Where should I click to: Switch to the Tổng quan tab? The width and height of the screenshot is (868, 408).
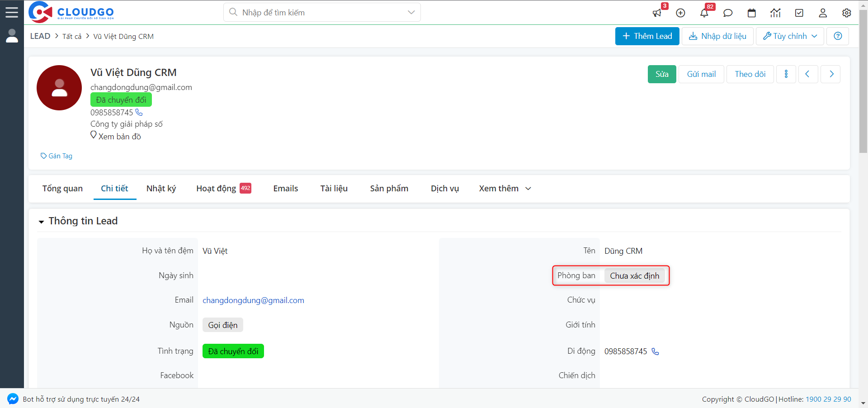click(x=62, y=189)
